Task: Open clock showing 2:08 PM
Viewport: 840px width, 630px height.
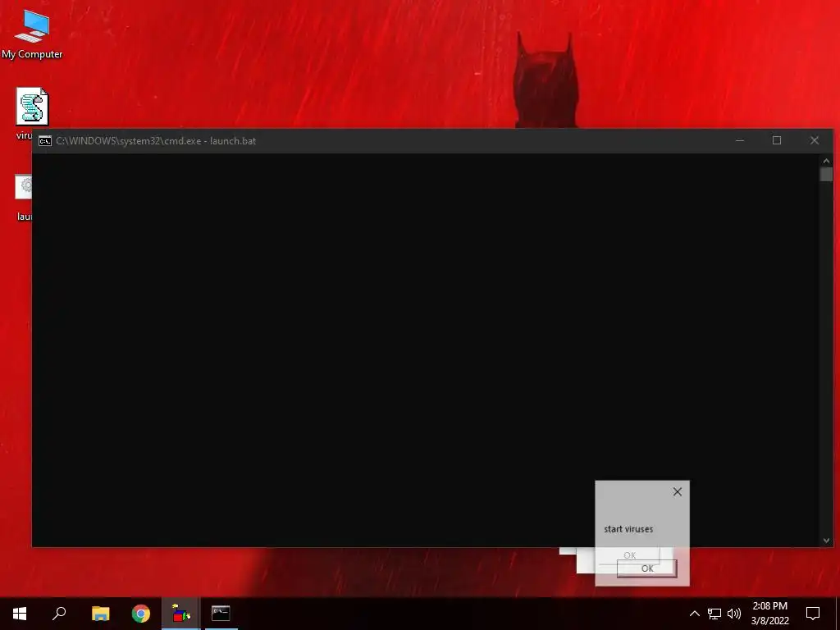Action: (x=769, y=614)
